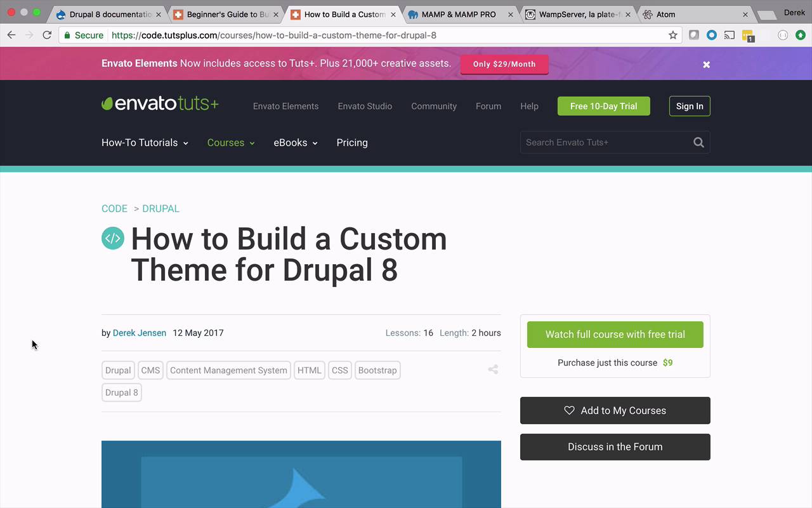This screenshot has width=812, height=508.
Task: Click the Cast extension icon in toolbar
Action: point(730,35)
